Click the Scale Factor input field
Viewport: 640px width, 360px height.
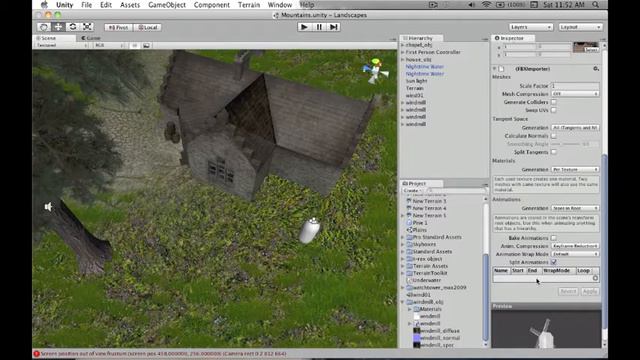(575, 86)
